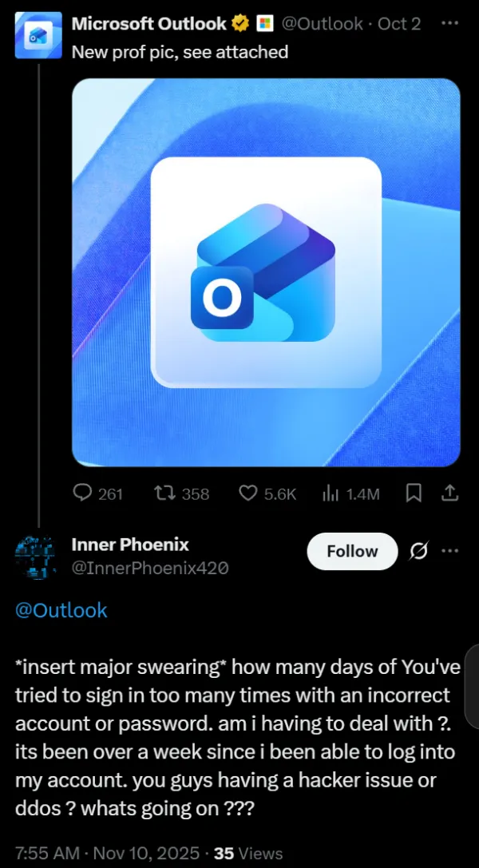This screenshot has width=479, height=868.
Task: Like the Microsoft Outlook post
Action: (248, 493)
